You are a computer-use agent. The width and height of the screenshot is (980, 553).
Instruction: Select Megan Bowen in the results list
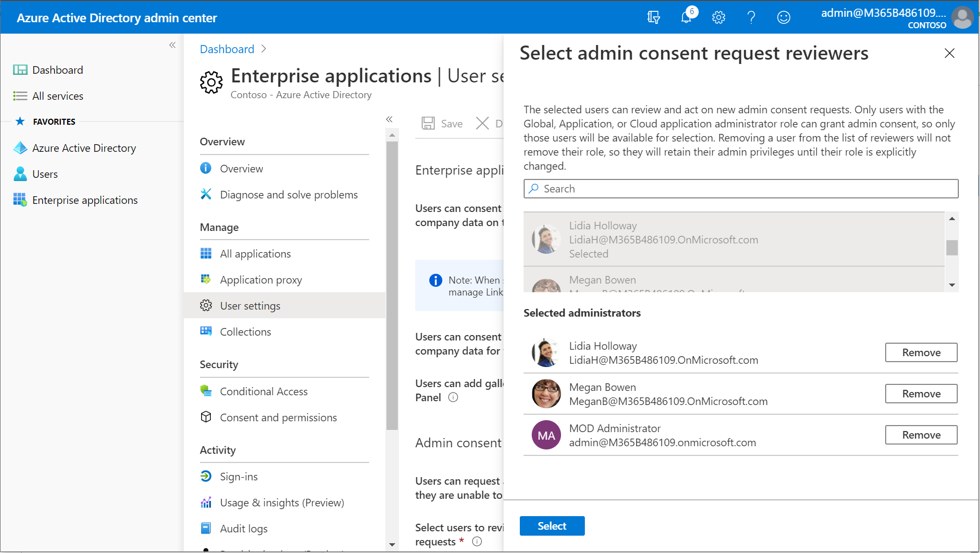tap(734, 280)
